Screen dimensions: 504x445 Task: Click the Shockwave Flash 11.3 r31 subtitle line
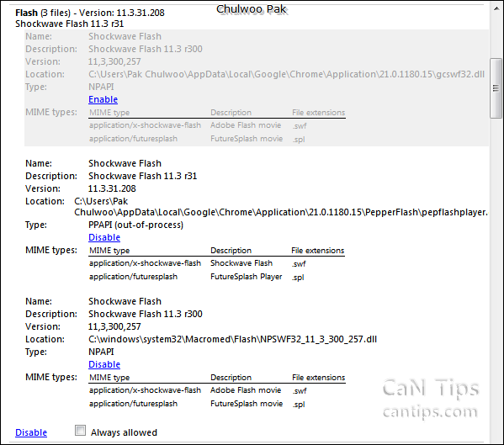pos(70,24)
